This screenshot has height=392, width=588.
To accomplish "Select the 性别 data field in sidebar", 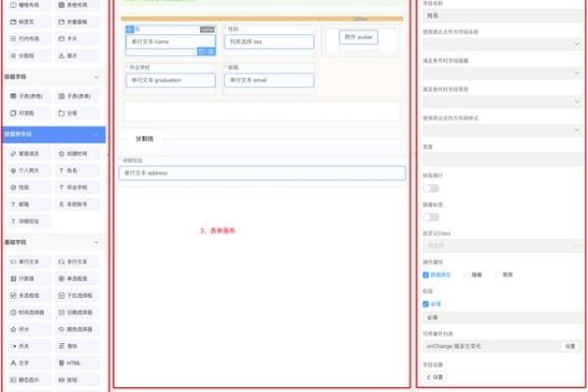I will [x=28, y=187].
